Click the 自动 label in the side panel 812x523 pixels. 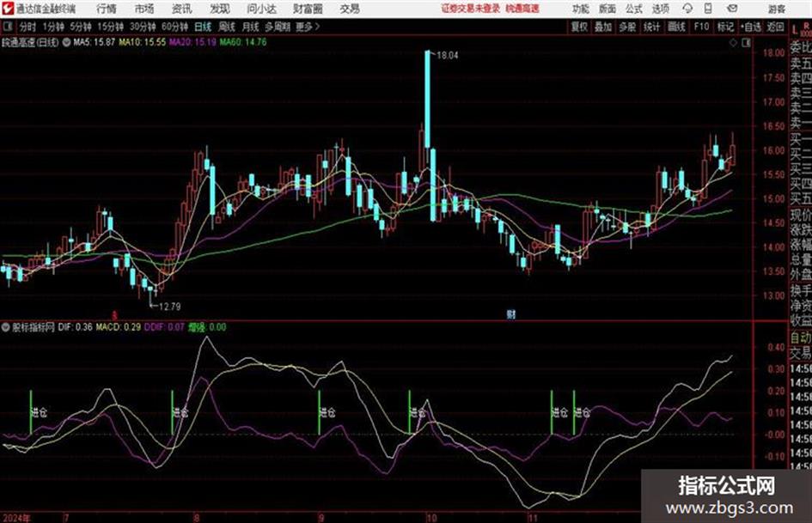click(801, 338)
